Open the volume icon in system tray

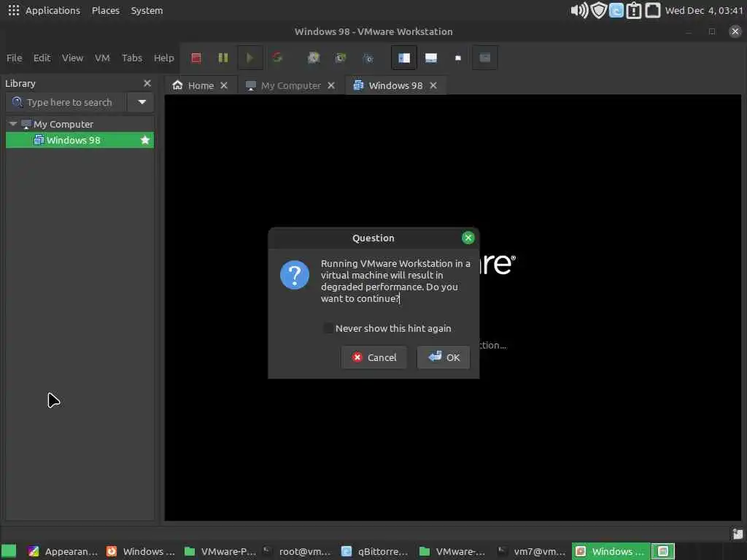(x=578, y=10)
